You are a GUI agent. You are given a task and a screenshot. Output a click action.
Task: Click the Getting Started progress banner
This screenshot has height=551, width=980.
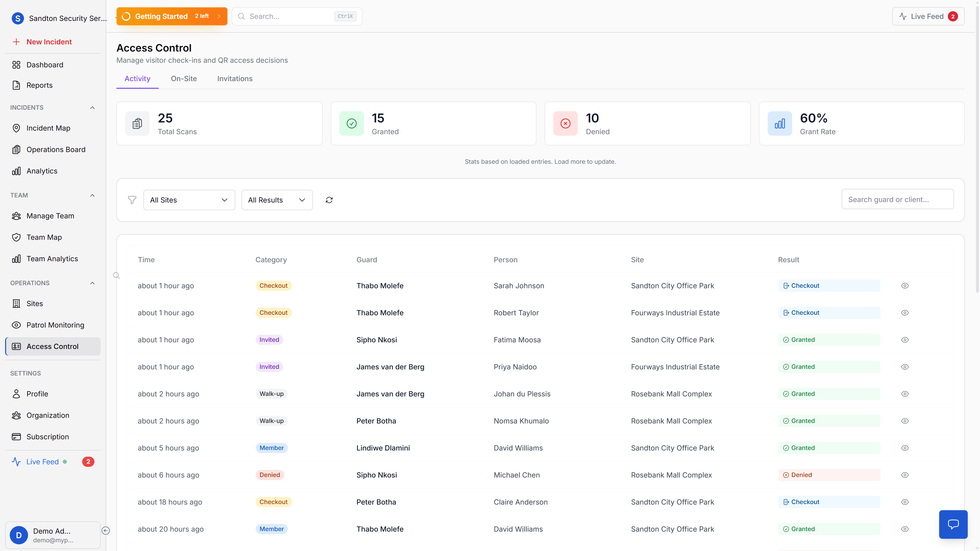coord(171,16)
